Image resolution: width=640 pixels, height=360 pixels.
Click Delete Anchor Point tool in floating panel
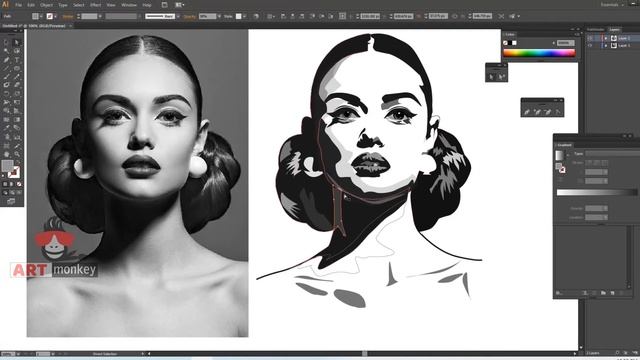pyautogui.click(x=548, y=111)
